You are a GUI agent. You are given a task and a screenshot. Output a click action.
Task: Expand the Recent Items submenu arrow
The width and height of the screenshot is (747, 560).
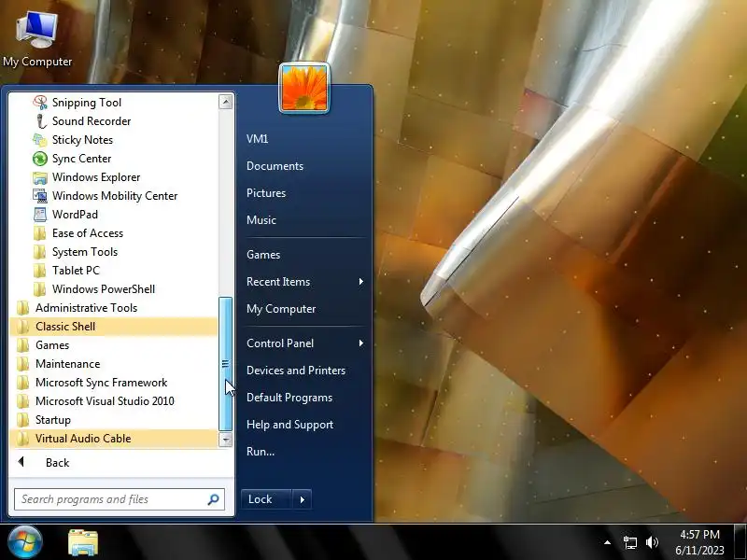(x=361, y=282)
